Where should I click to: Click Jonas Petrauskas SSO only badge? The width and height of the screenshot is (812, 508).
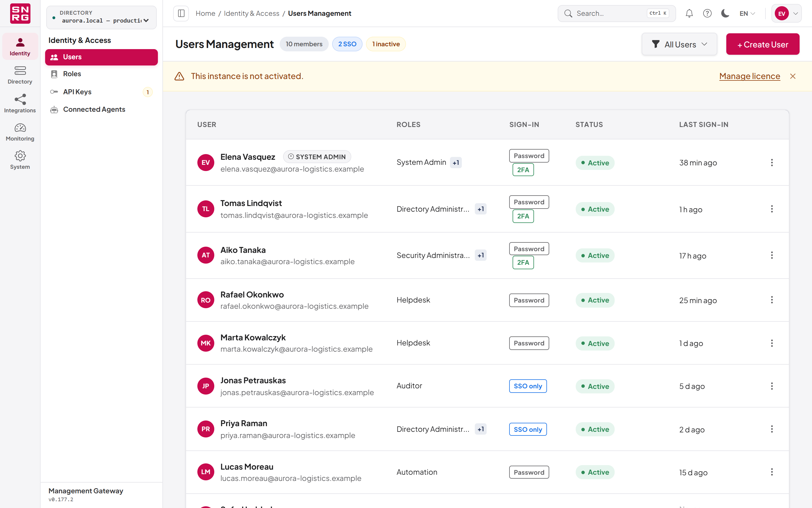point(528,386)
